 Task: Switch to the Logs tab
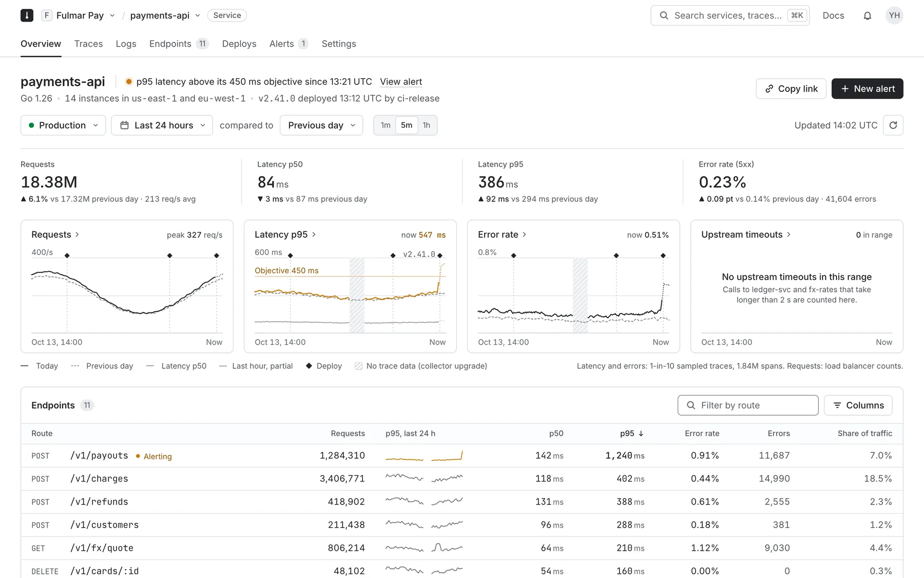[x=126, y=44]
